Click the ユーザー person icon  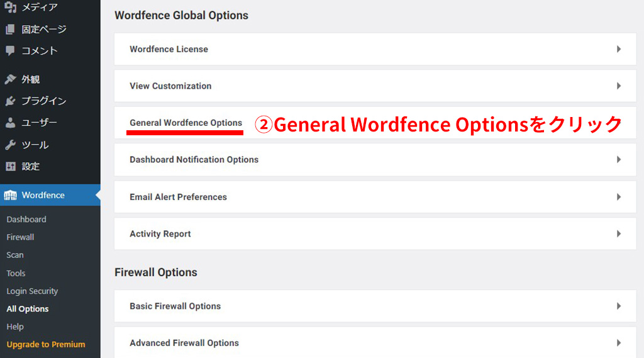pos(10,123)
